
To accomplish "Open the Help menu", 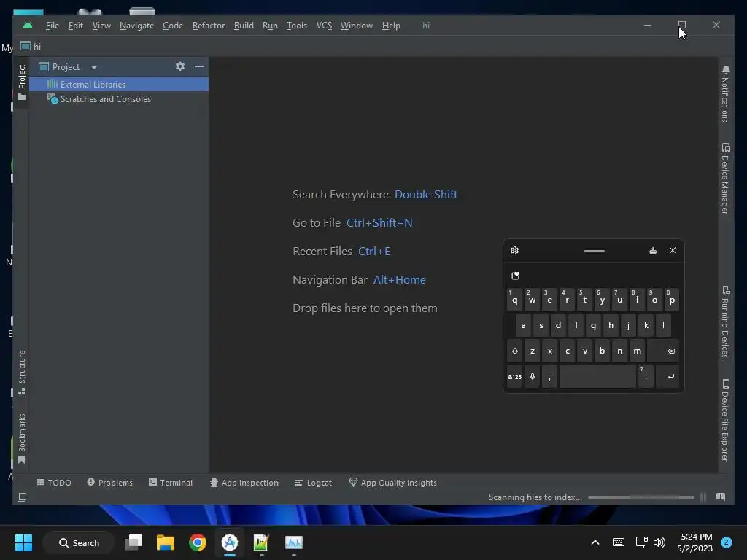I will (x=391, y=26).
